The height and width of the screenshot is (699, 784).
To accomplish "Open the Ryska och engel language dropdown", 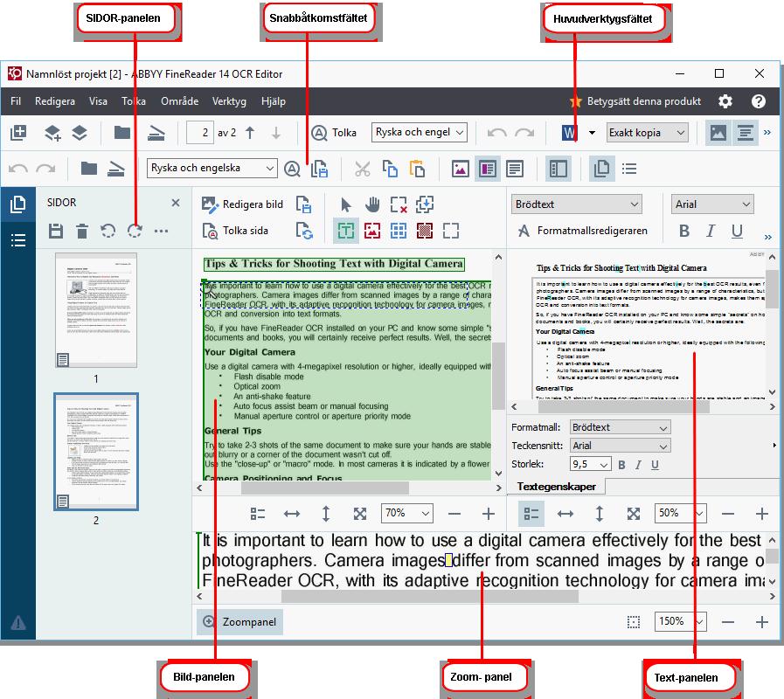I will coord(419,133).
